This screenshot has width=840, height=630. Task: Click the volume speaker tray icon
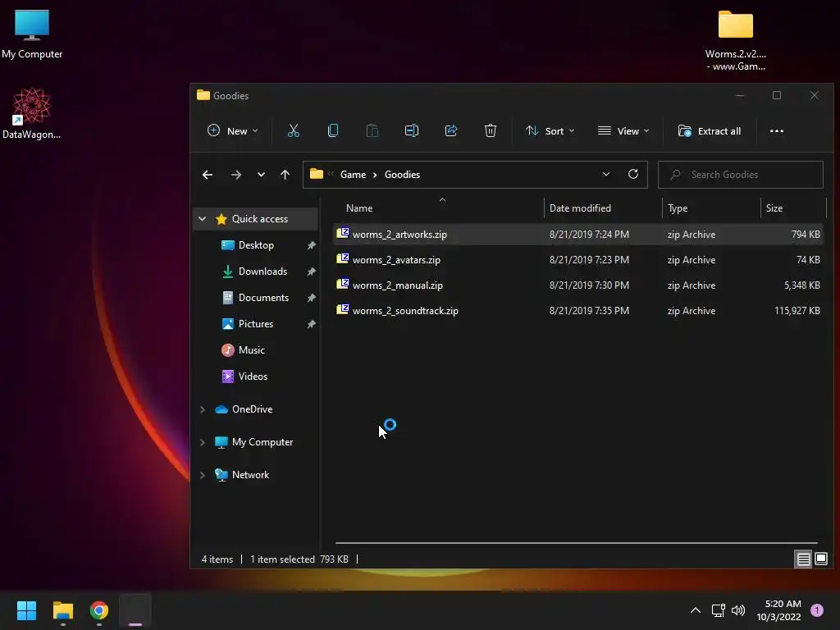click(x=738, y=610)
